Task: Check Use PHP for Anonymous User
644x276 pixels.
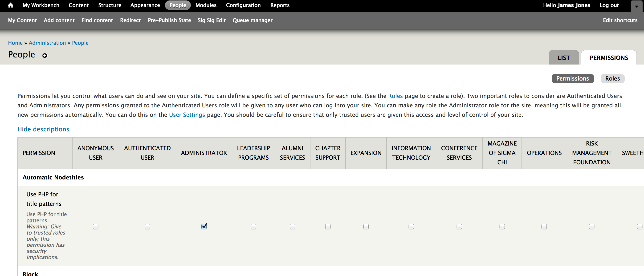Action: pos(95,227)
